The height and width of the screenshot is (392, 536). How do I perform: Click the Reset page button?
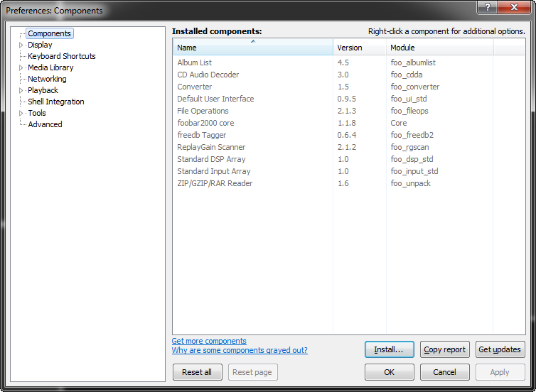252,372
